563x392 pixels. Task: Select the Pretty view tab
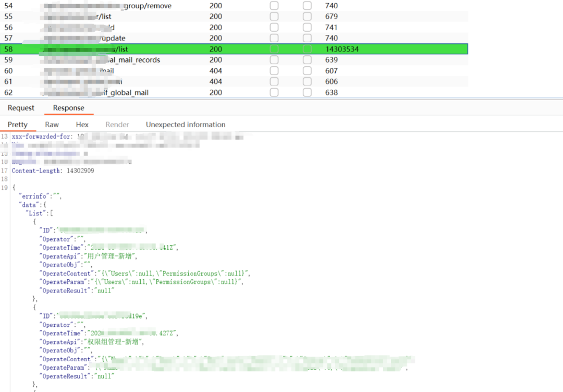pyautogui.click(x=18, y=125)
